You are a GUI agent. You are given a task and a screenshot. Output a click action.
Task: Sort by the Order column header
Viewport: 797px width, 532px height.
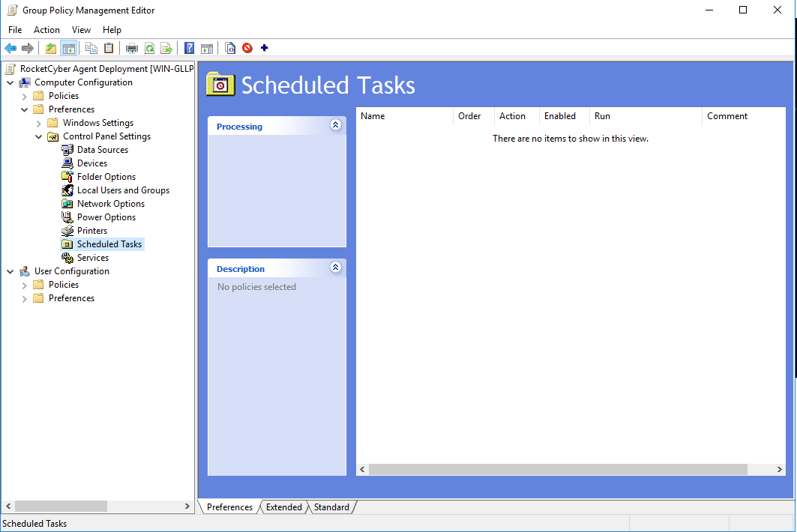click(x=474, y=116)
